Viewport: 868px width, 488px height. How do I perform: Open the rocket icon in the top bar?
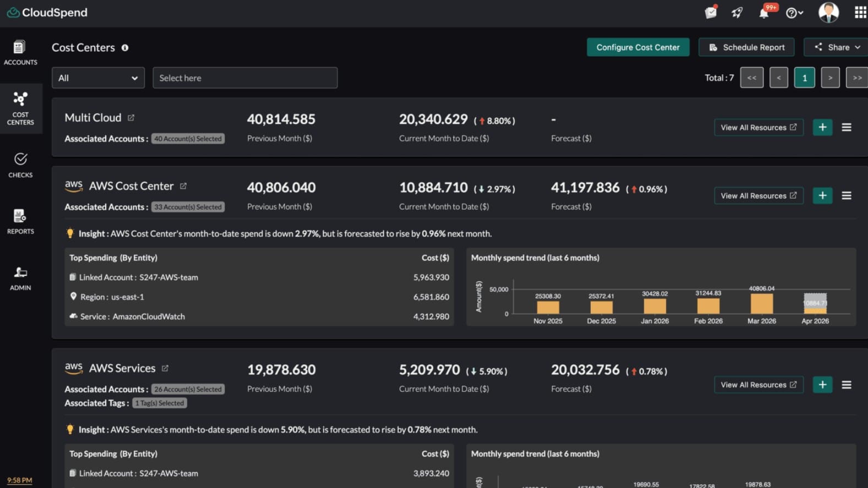[737, 12]
